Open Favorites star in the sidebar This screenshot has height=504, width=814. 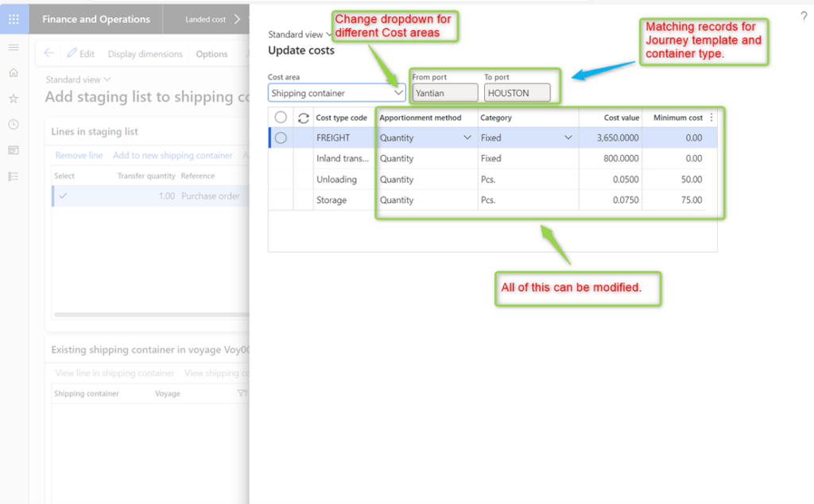tap(14, 99)
